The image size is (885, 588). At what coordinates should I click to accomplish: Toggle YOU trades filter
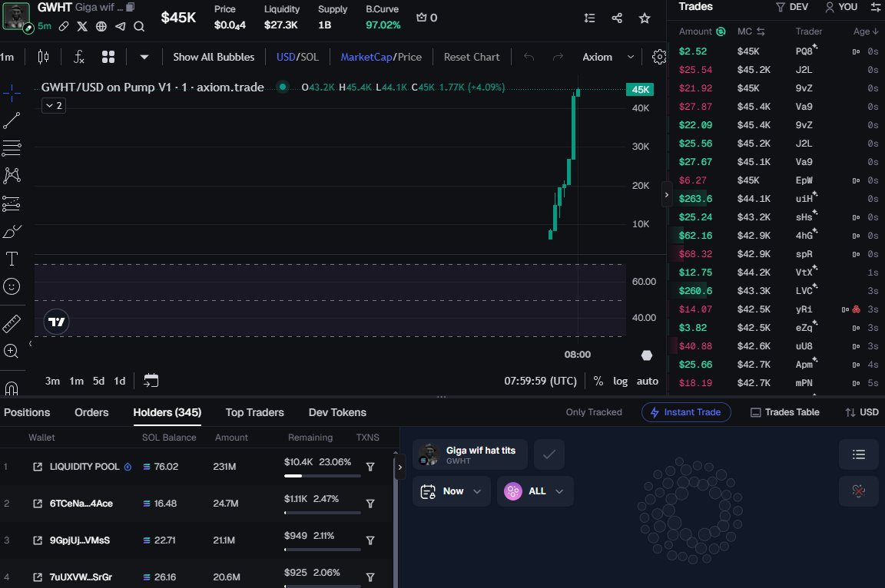click(841, 7)
